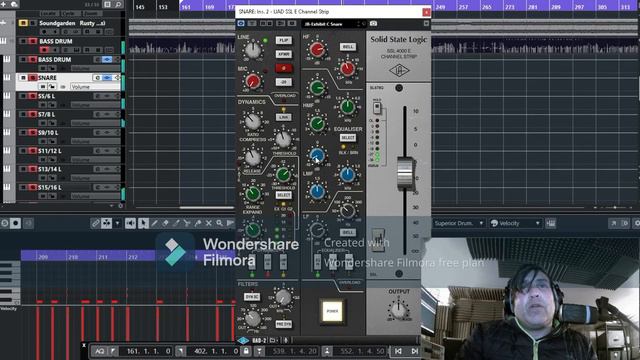
Task: Toggle the dynamics LINK button
Action: 283,117
